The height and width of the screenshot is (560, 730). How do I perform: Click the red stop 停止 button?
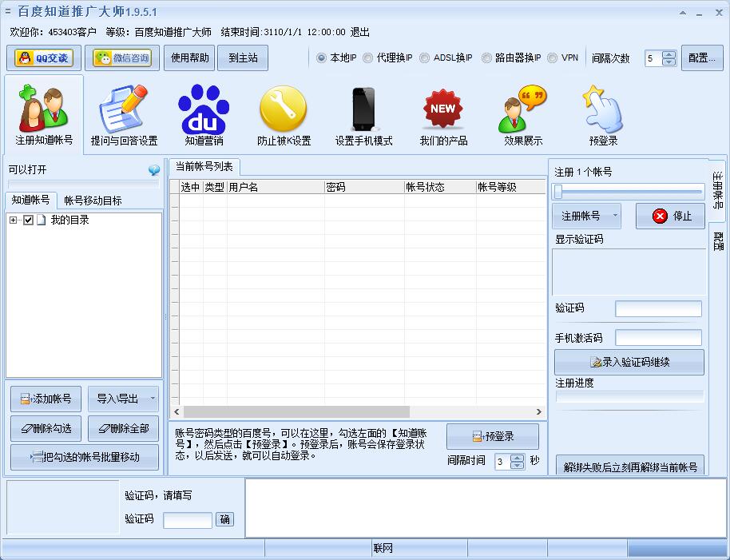(670, 216)
